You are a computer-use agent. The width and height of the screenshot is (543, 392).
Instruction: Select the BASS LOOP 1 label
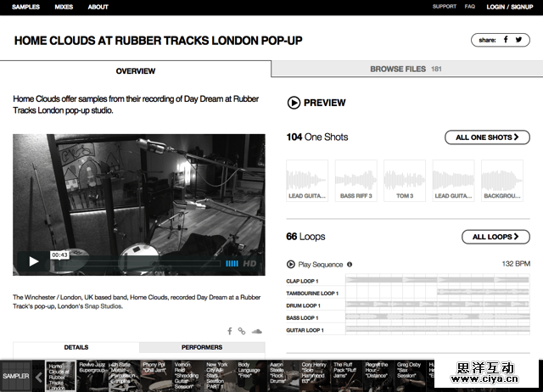(x=302, y=318)
